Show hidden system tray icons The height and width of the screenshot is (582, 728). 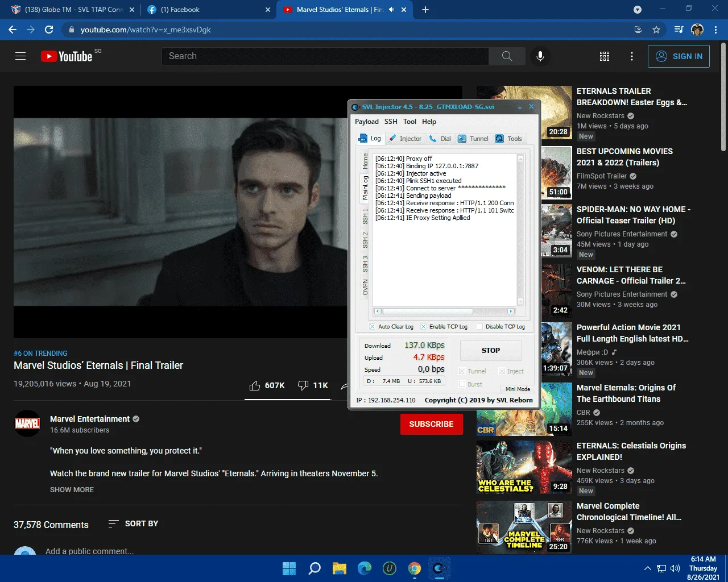point(647,568)
